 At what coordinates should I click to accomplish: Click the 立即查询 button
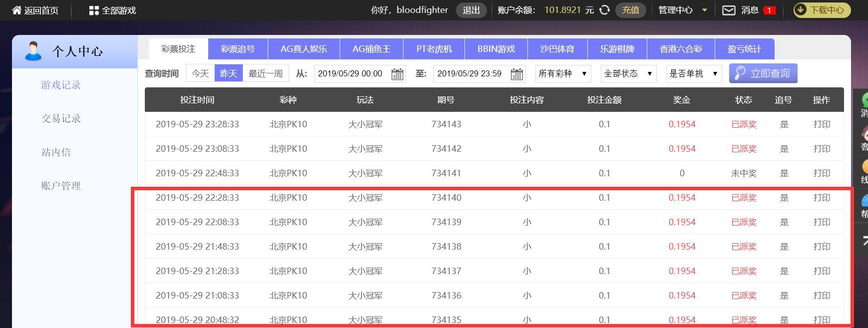(x=763, y=73)
